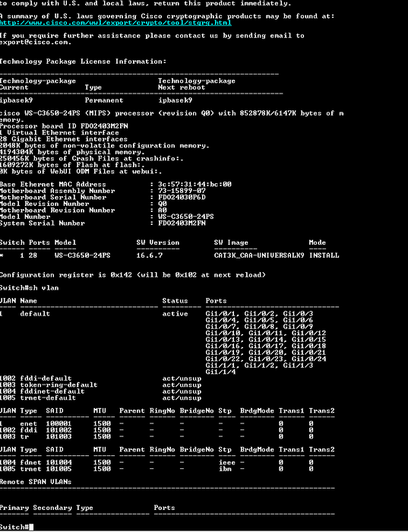This screenshot has width=408, height=532.
Task: Click the 'active' status of VLAN 1
Action: coord(175,313)
